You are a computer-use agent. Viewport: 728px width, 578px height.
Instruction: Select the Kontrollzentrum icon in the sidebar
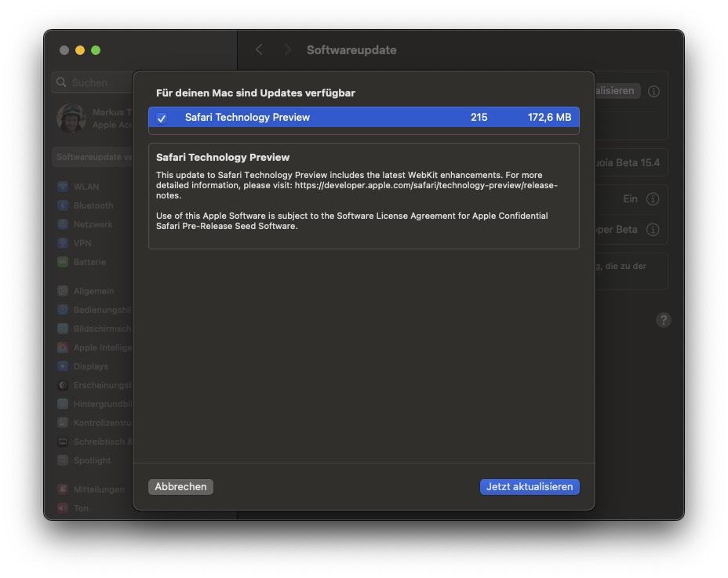63,423
